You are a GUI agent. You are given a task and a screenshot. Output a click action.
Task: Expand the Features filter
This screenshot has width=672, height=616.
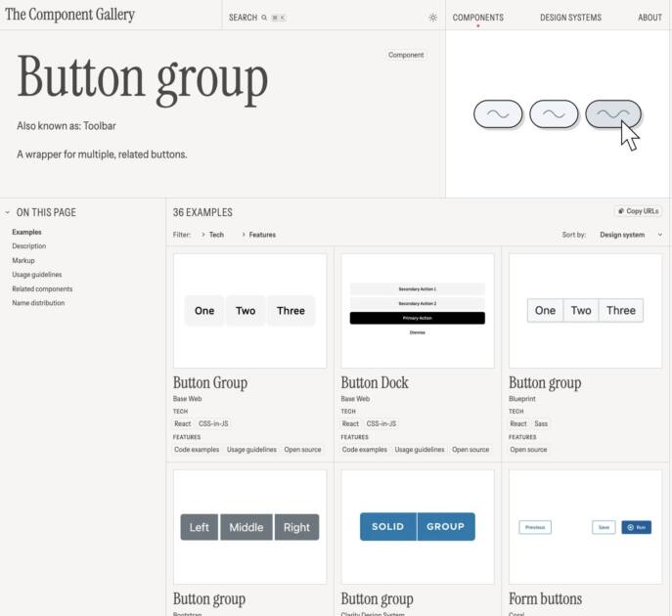[258, 235]
